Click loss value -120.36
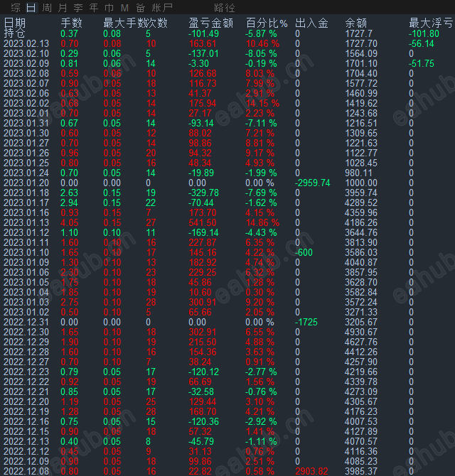The width and height of the screenshot is (455, 476). coord(203,421)
